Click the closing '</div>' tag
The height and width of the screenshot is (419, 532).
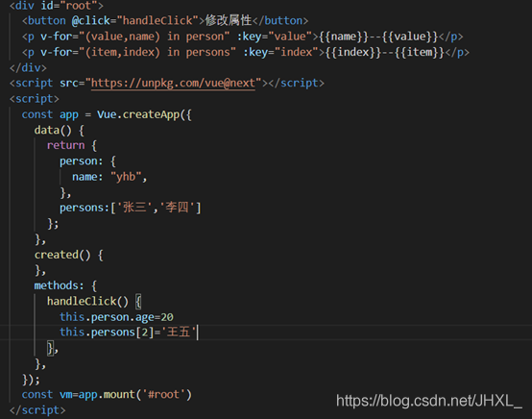point(28,67)
